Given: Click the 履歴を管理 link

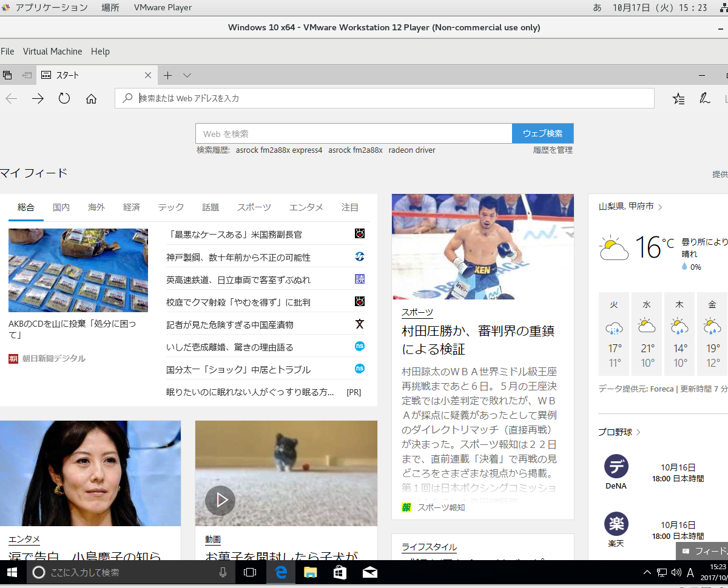Looking at the screenshot, I should coord(553,150).
